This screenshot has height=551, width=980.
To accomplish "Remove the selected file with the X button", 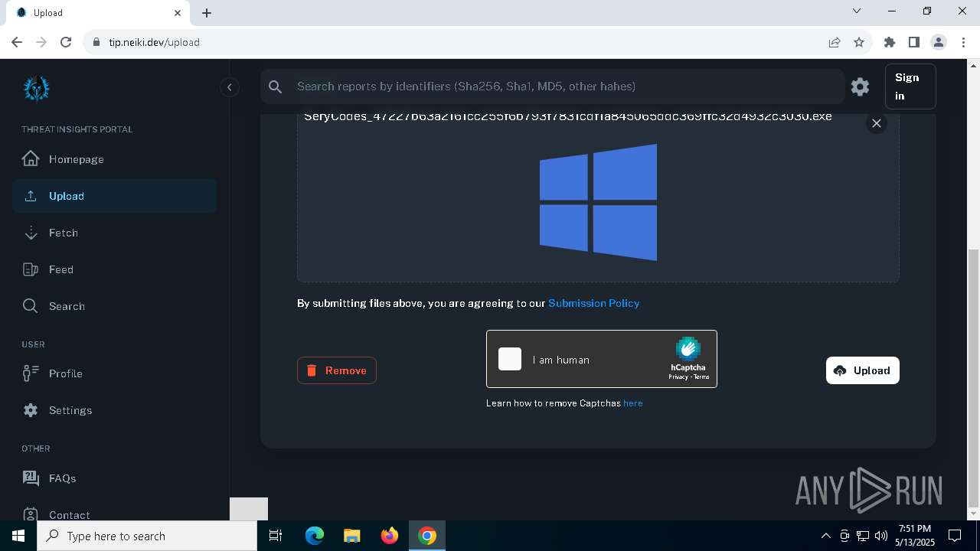I will [x=877, y=123].
